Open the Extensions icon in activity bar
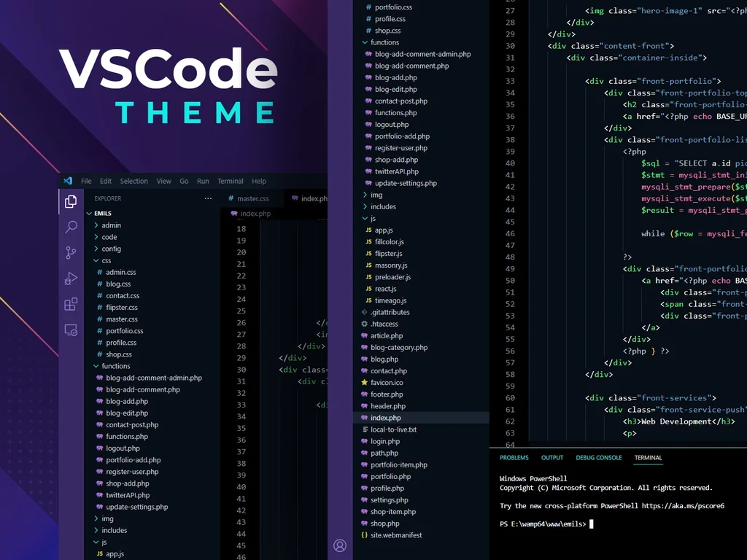This screenshot has height=560, width=747. pyautogui.click(x=71, y=304)
